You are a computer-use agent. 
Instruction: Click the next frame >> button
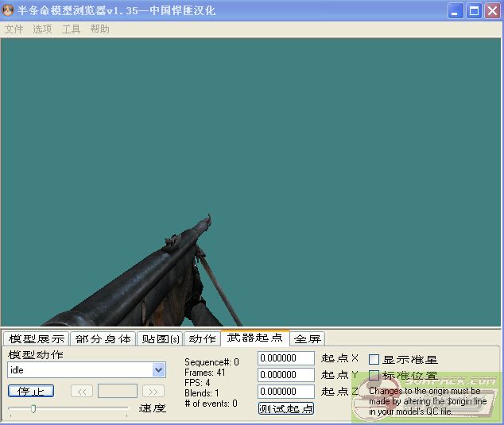153,391
